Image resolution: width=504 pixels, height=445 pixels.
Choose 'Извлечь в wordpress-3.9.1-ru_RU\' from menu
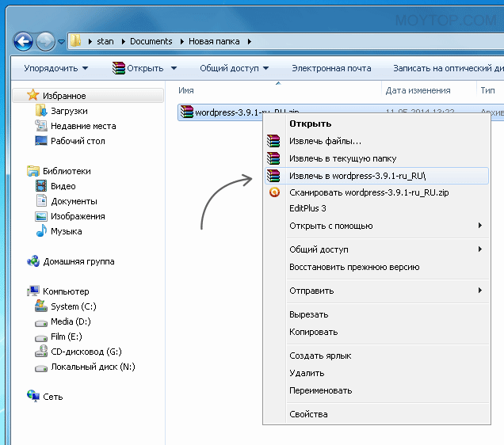[368, 176]
